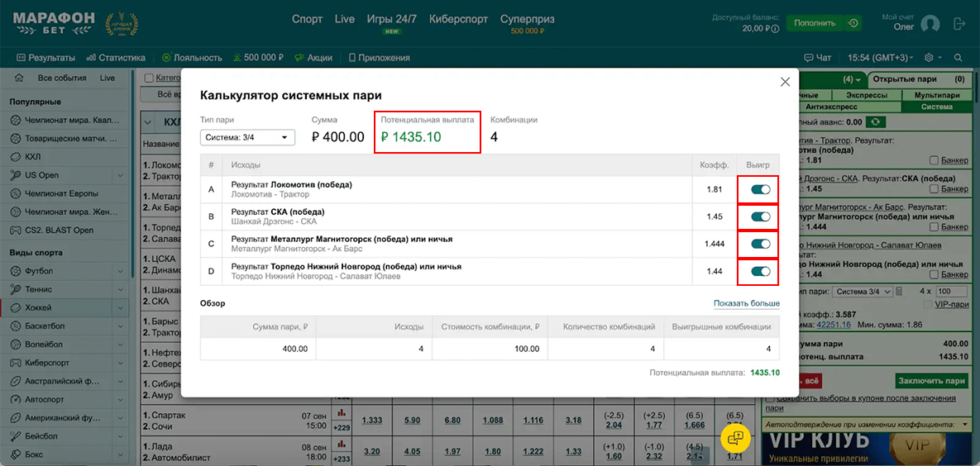Screen dimensions: 980x466
Task: Open calculator icon beside Система 3/4 in coupon
Action: 899,291
